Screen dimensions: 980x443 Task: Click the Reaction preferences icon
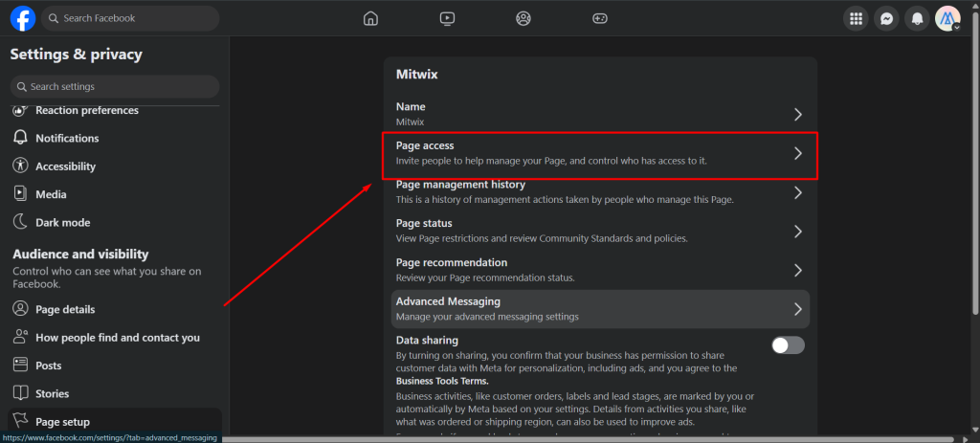21,111
